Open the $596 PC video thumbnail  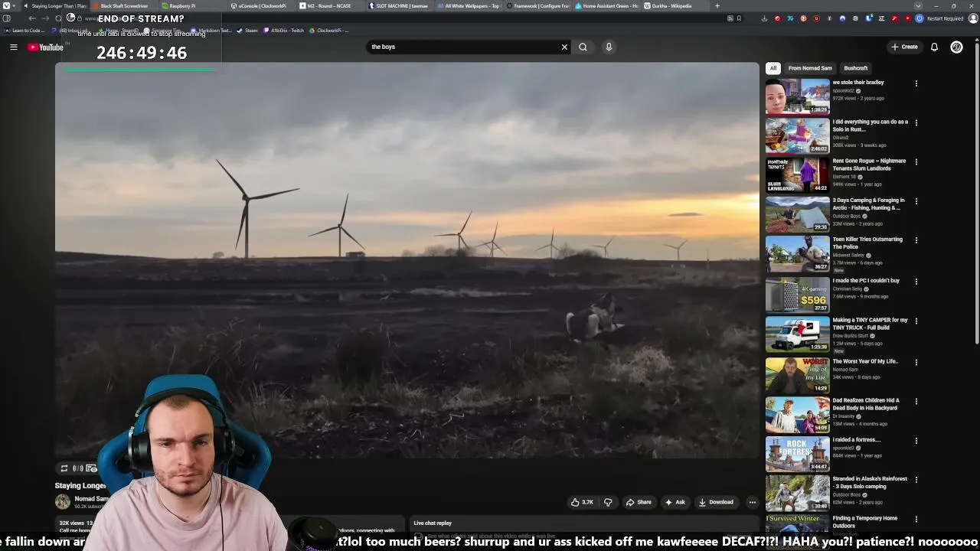pos(797,294)
